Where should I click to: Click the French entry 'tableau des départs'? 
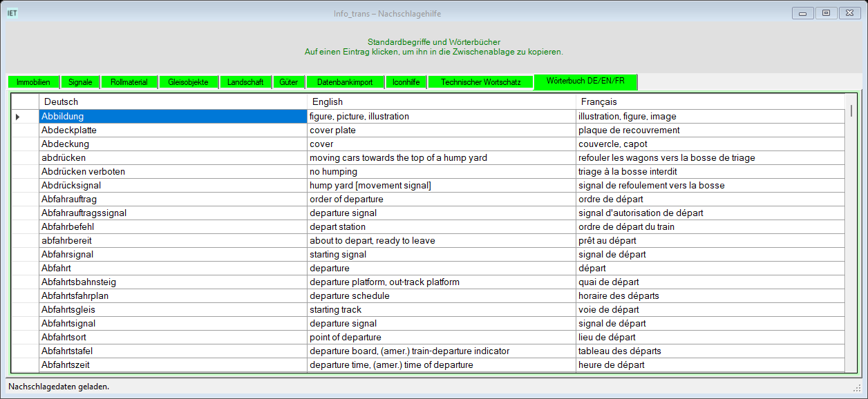click(x=710, y=351)
